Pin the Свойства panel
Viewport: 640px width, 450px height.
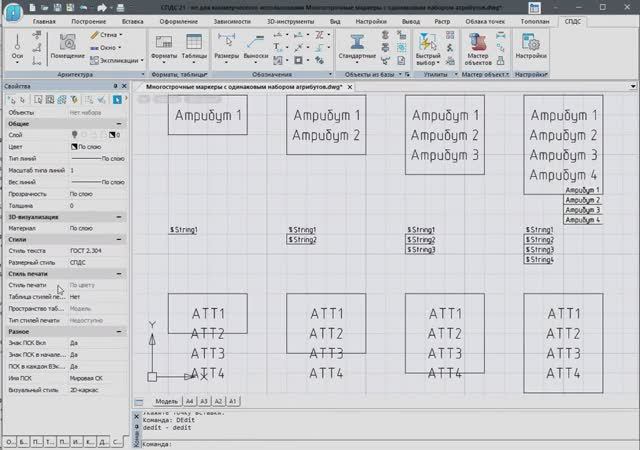116,86
